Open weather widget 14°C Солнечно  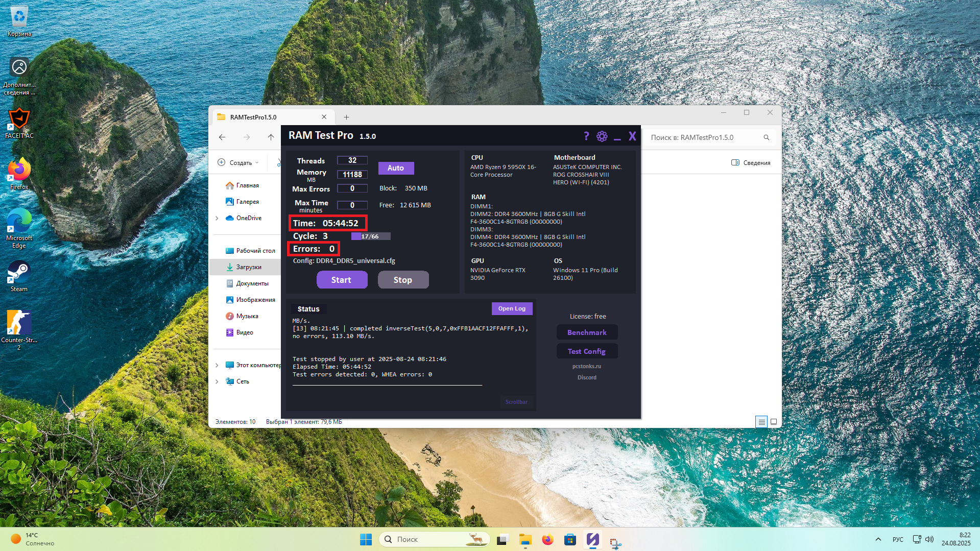tap(33, 539)
